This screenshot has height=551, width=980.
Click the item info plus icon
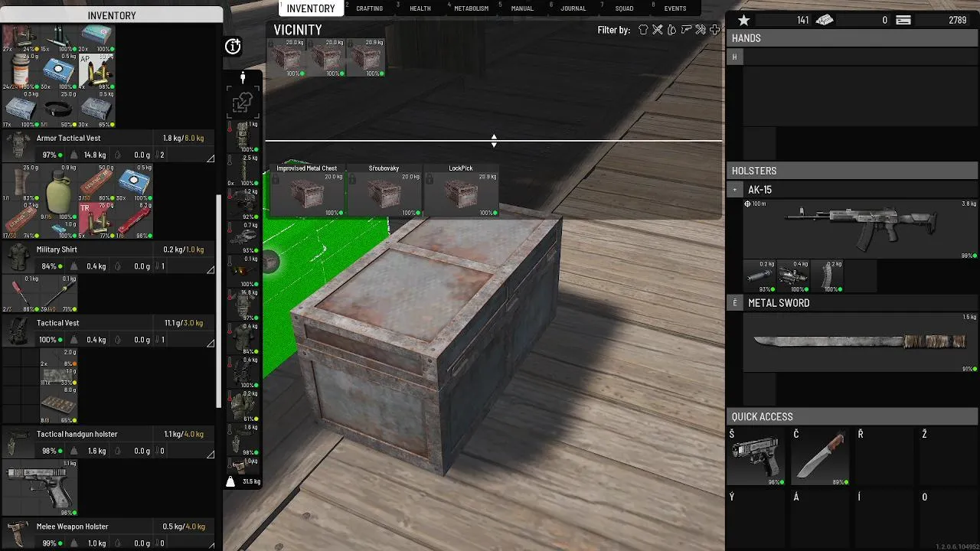point(234,46)
